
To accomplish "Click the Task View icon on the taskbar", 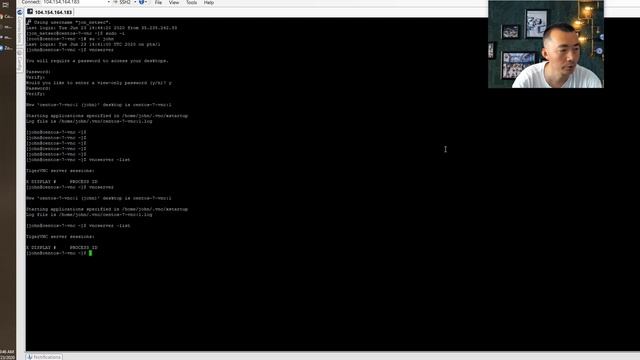I will tap(5, 5).
